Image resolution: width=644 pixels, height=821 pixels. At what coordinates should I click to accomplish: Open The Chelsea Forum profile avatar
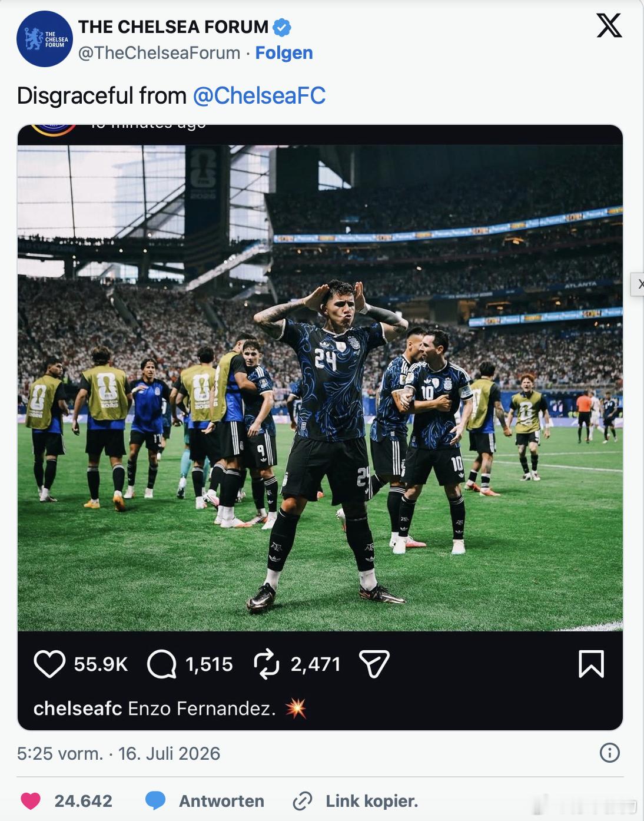[x=45, y=39]
